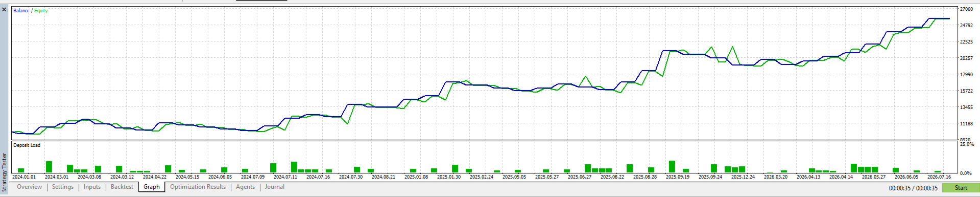Viewport: 980px width, 197px height.
Task: Click the Deposit Load chart label
Action: click(x=27, y=145)
